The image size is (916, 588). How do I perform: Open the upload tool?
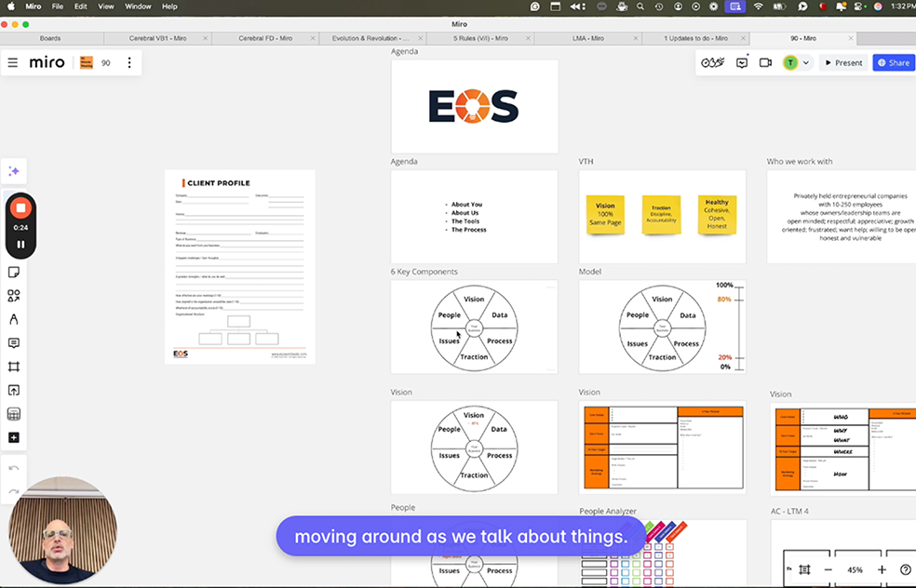click(x=14, y=391)
